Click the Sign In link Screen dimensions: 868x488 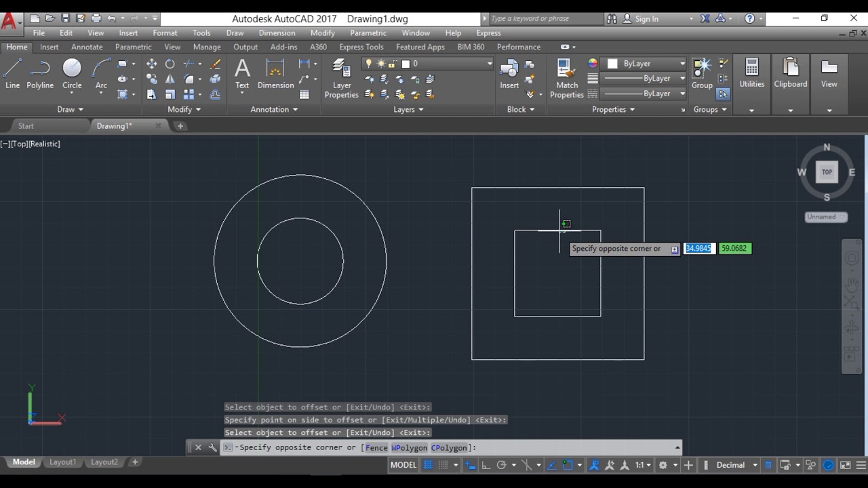pyautogui.click(x=646, y=19)
